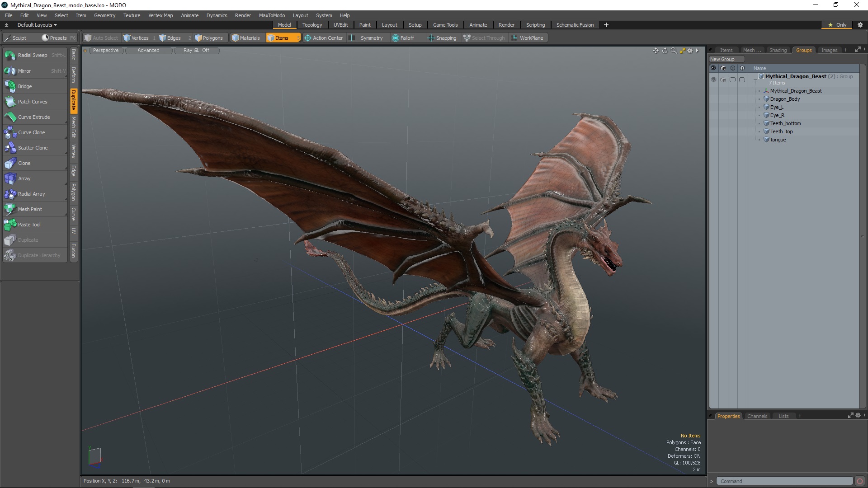The image size is (868, 488).
Task: Switch to the Topology layout tab
Action: 312,25
